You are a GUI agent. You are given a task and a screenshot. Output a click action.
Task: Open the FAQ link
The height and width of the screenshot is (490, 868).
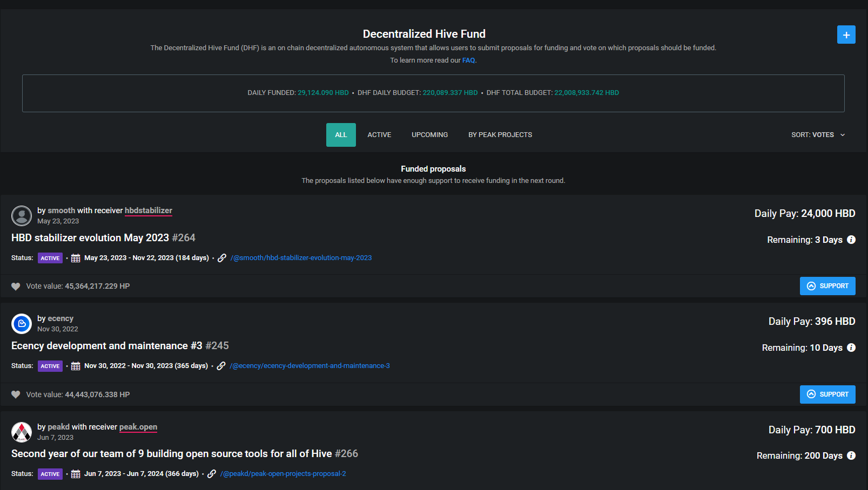468,60
